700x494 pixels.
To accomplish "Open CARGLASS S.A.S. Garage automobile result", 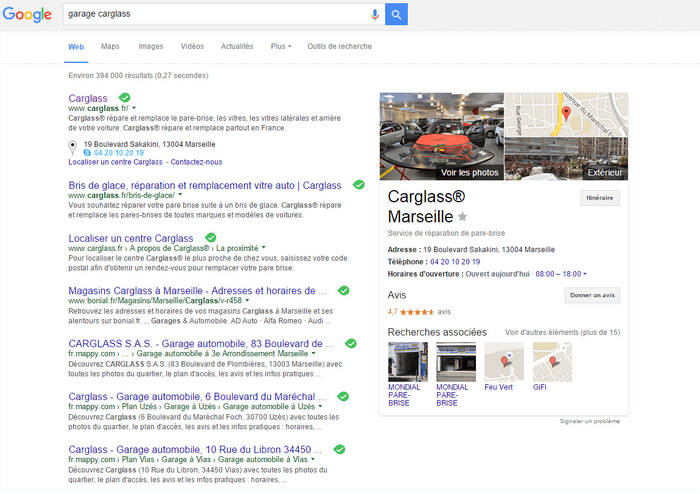I will tap(201, 344).
